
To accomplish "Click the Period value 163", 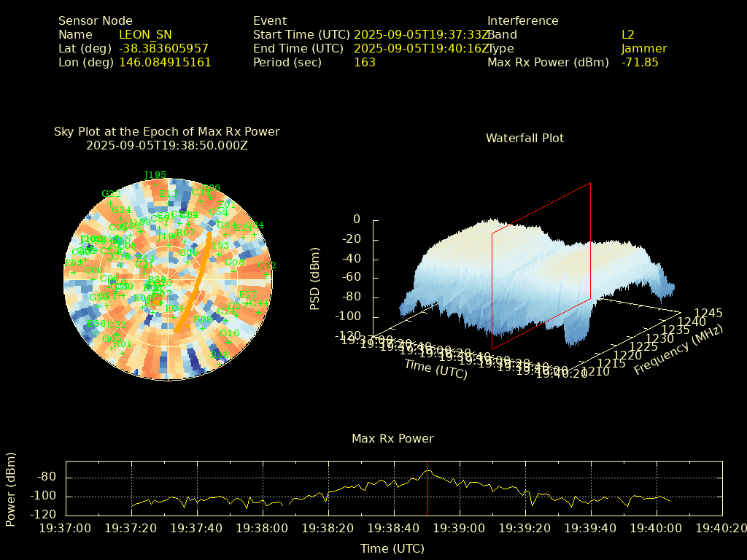I will [x=364, y=63].
